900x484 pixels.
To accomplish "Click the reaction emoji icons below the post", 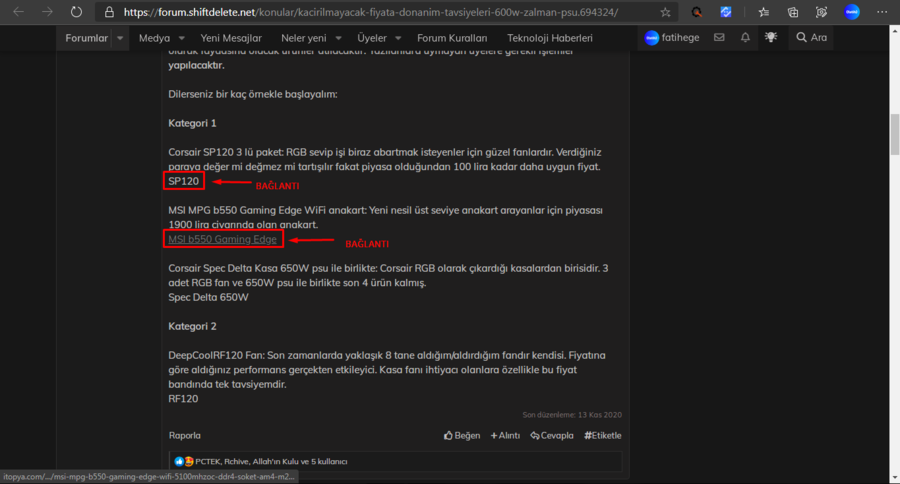I will pyautogui.click(x=184, y=462).
